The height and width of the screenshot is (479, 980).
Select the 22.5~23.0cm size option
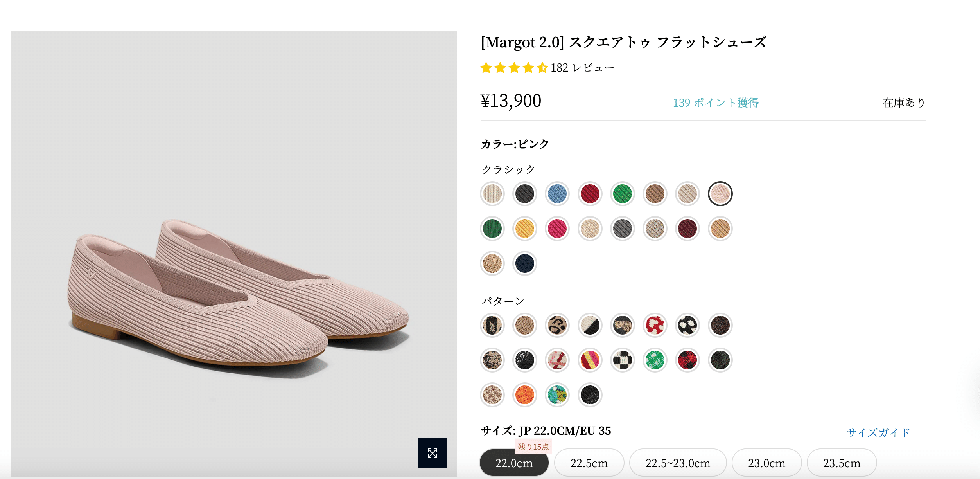coord(678,463)
